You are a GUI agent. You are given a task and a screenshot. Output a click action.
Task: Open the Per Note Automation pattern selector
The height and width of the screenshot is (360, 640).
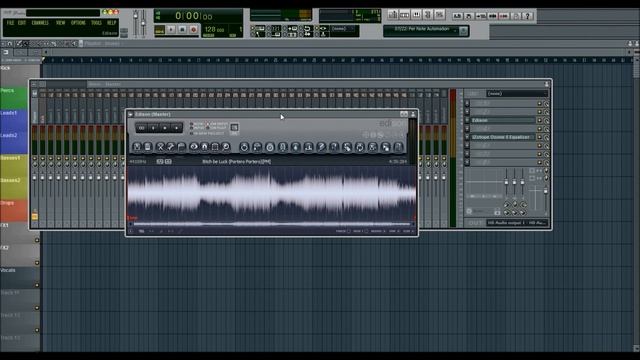click(426, 30)
